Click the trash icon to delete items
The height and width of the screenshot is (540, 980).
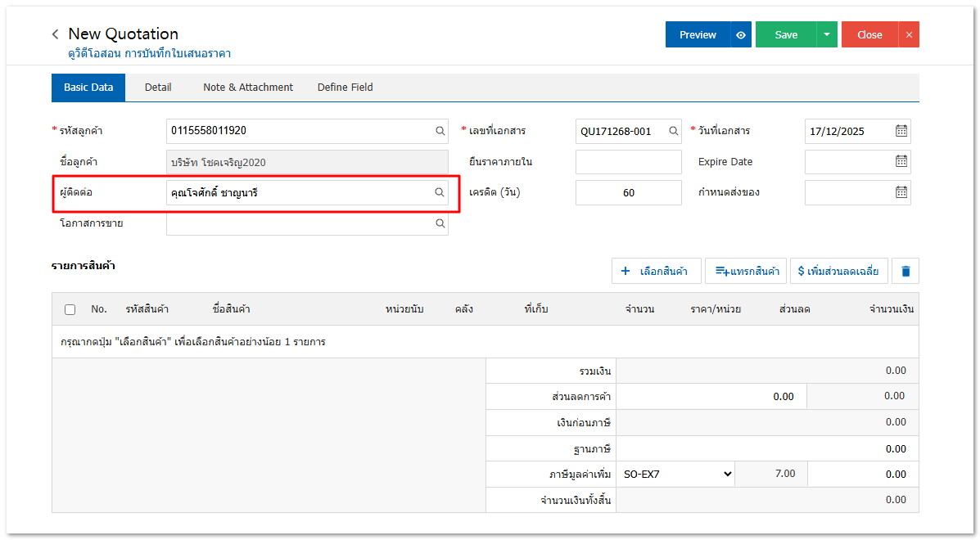click(x=905, y=271)
